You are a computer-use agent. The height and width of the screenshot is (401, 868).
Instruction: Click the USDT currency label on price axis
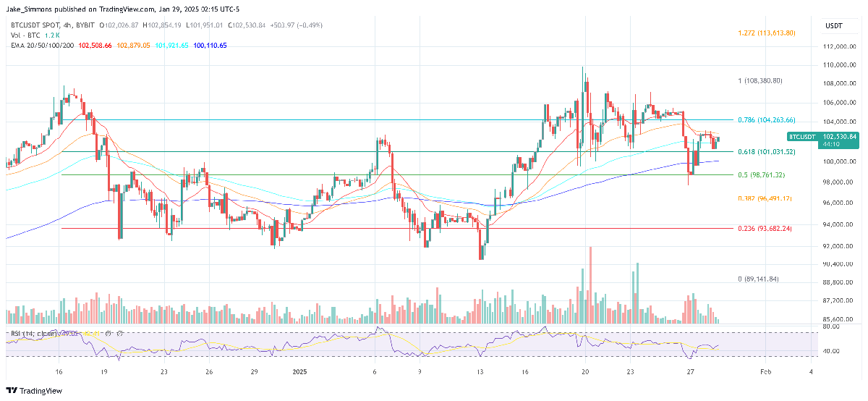(834, 26)
